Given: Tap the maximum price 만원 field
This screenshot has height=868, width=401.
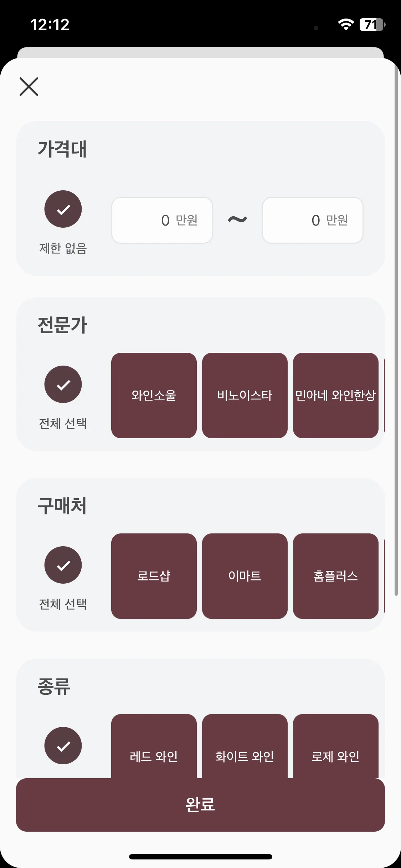Looking at the screenshot, I should (313, 220).
